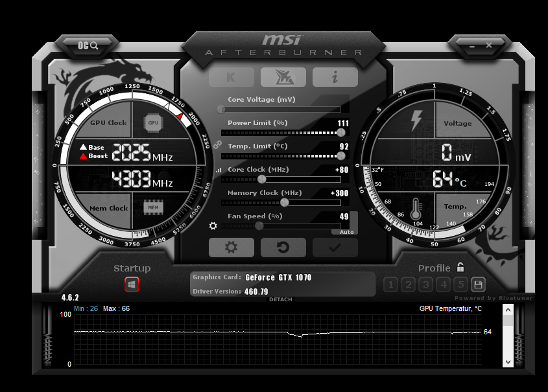Toggle the profile lock icon
The width and height of the screenshot is (548, 392).
[460, 267]
